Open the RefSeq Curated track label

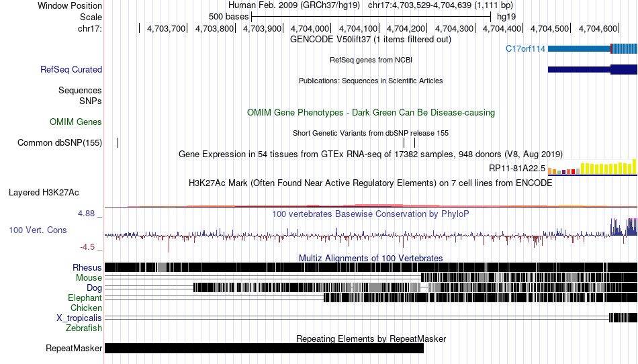pos(71,70)
